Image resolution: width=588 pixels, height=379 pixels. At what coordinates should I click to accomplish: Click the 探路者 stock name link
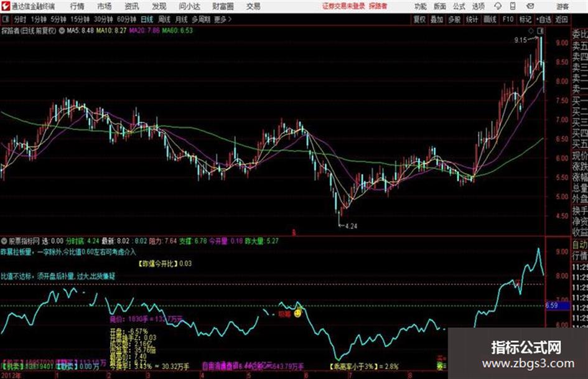point(378,6)
